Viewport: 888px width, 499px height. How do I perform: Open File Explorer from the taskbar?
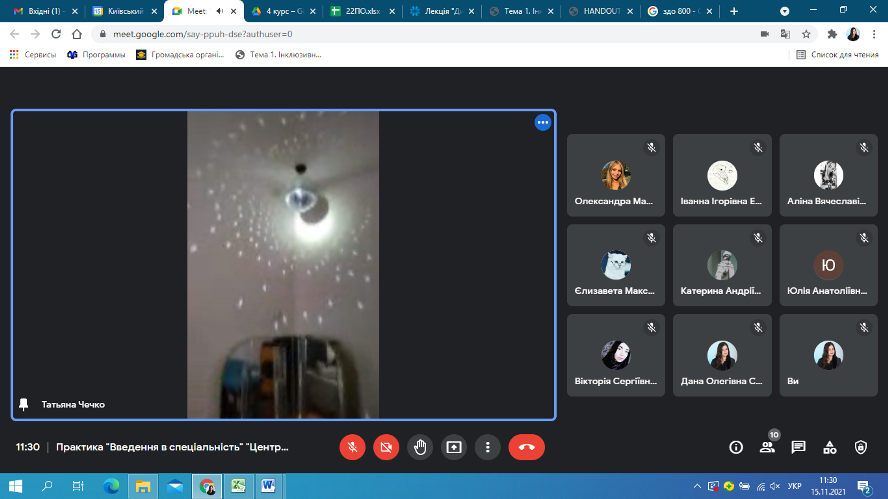point(143,486)
